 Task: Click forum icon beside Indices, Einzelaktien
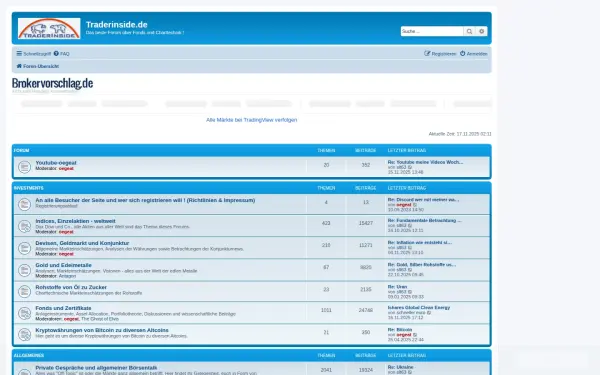(24, 226)
